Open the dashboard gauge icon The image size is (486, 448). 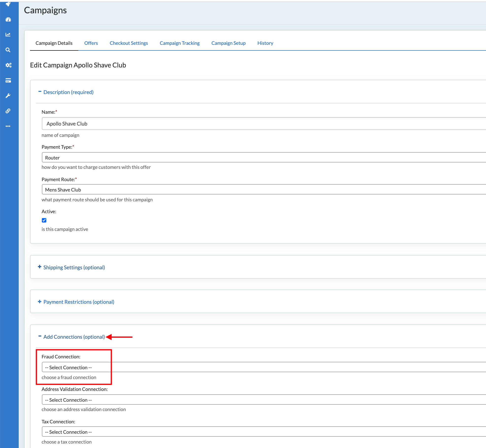click(8, 19)
